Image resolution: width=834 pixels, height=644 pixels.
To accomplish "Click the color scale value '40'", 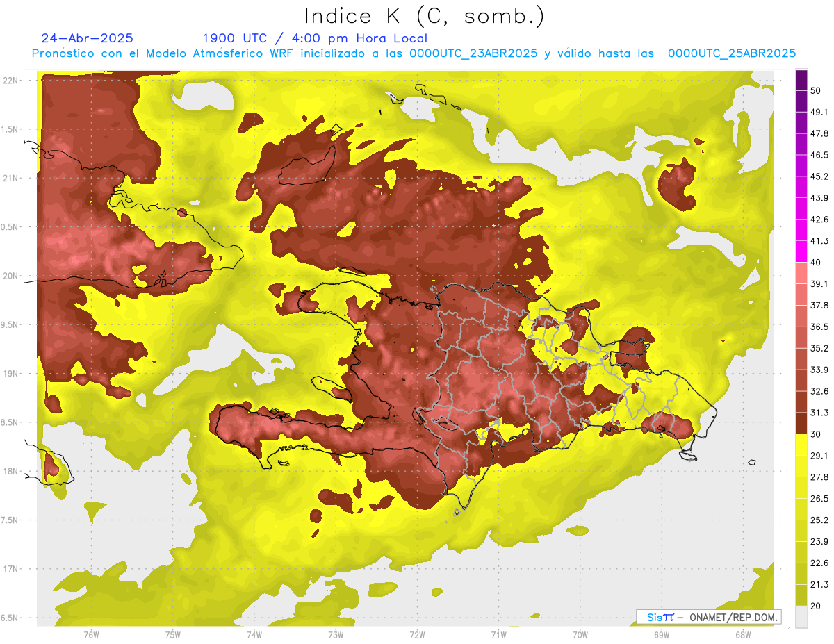I will pos(816,263).
